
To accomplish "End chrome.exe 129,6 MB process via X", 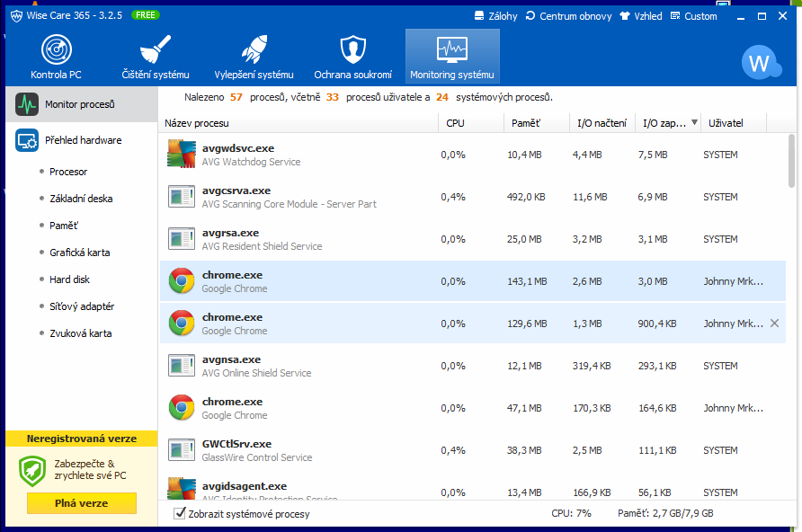I will click(x=774, y=323).
